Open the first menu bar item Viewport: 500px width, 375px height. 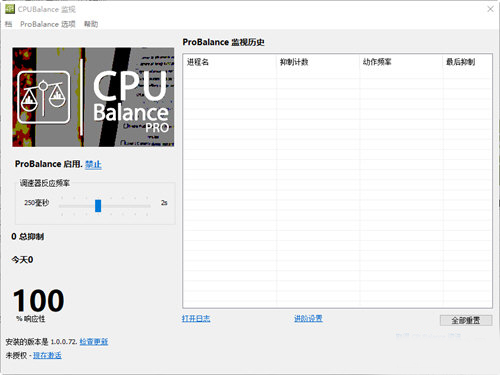click(8, 24)
